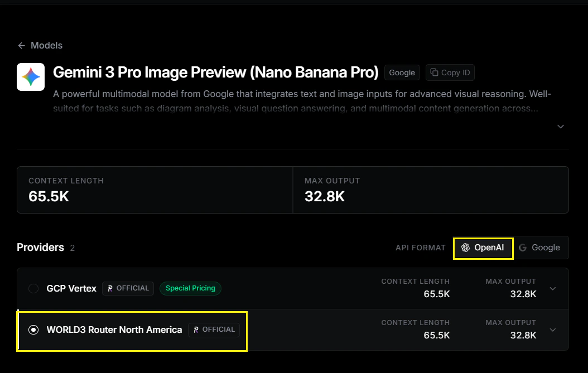Click the Google provider tag
This screenshot has width=588, height=373.
point(402,72)
